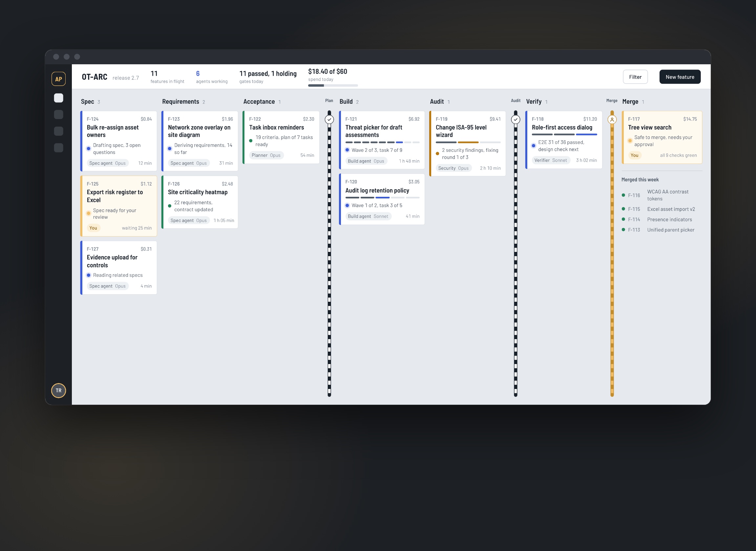Click the Plan gate checkmark icon
Screen dimensions: 756x551
click(329, 119)
